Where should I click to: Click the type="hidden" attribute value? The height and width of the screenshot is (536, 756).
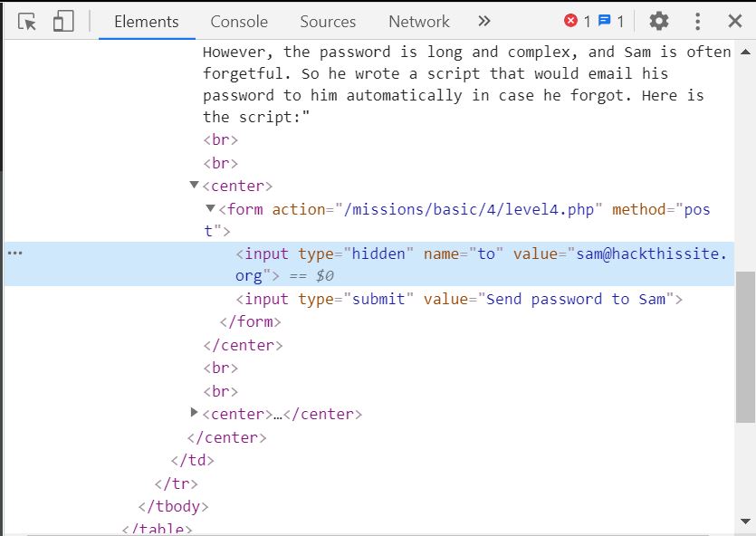click(x=378, y=254)
